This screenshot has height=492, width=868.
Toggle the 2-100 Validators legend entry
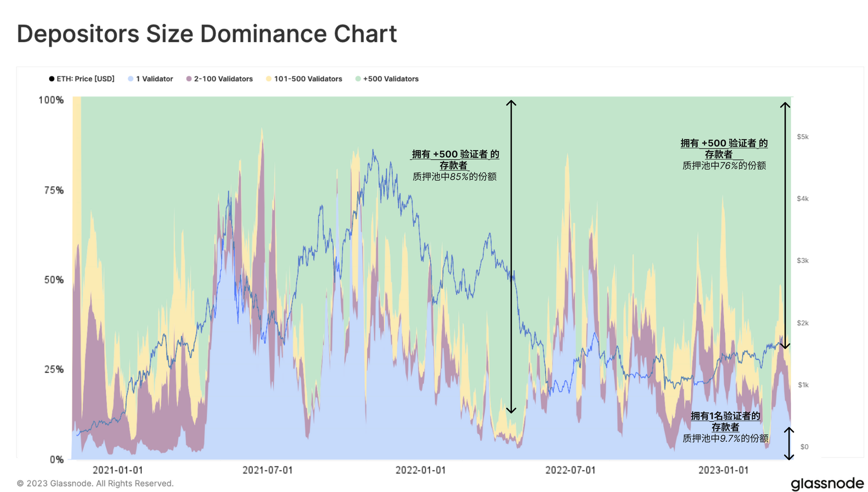[223, 79]
